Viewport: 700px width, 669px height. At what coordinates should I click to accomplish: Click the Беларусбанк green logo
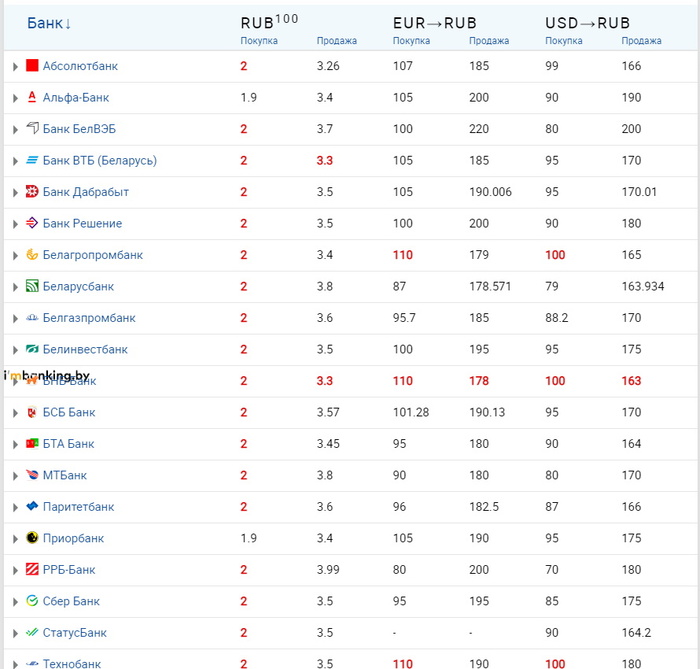pyautogui.click(x=32, y=286)
